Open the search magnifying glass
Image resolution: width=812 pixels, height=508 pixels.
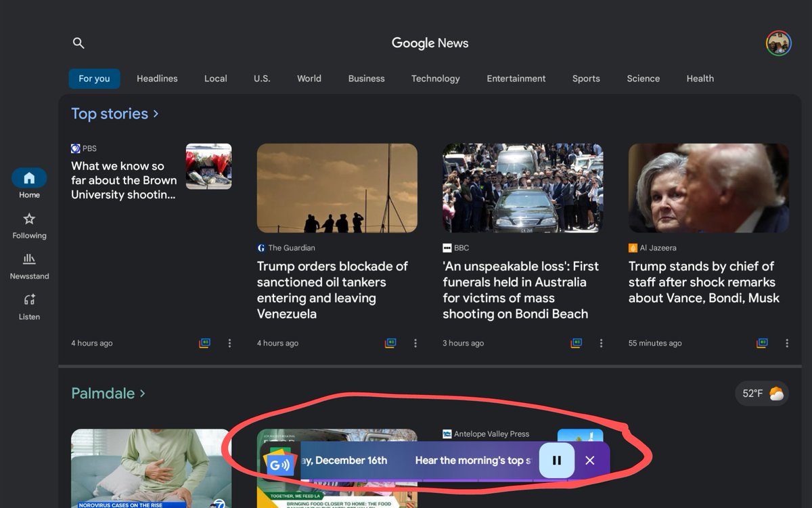pos(78,43)
